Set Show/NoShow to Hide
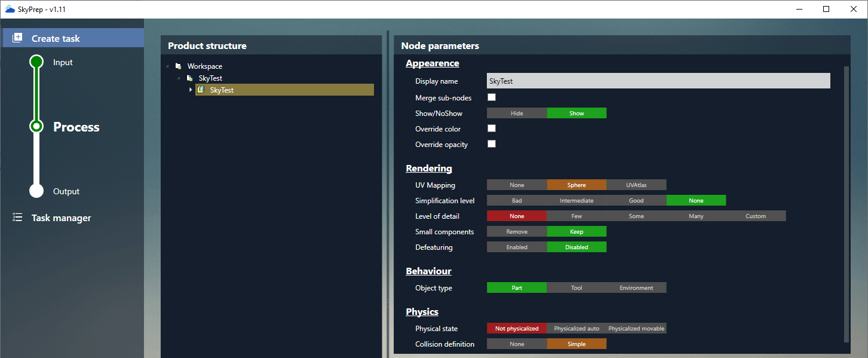The width and height of the screenshot is (868, 358). click(x=517, y=113)
